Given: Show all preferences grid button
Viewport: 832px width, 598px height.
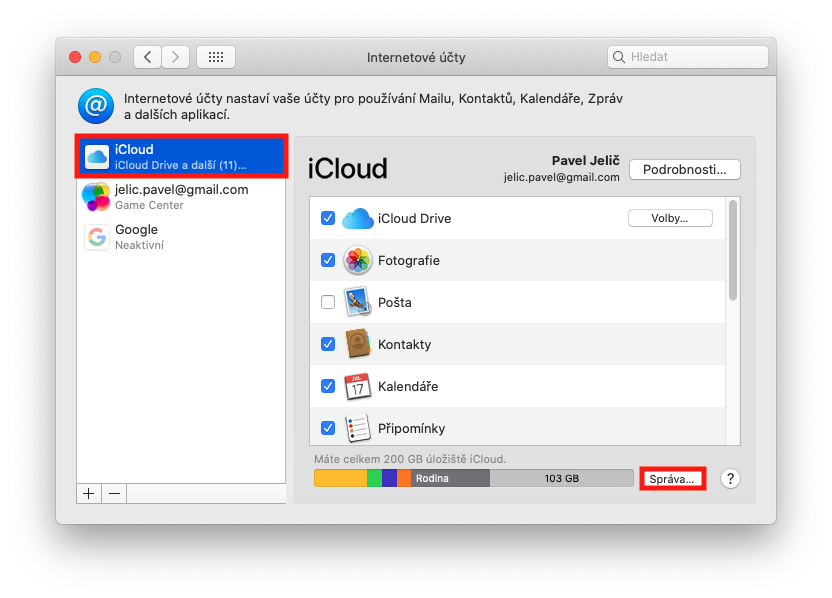Looking at the screenshot, I should point(215,57).
